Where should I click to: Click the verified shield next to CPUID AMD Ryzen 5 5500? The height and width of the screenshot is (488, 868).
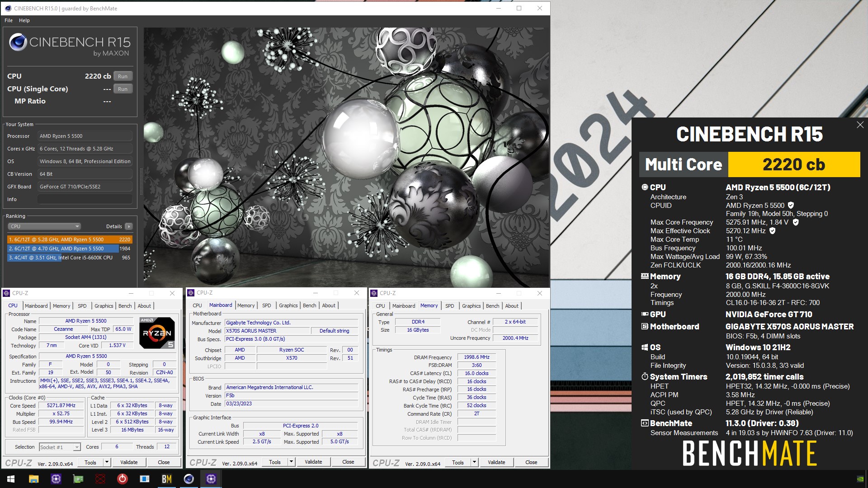(791, 205)
